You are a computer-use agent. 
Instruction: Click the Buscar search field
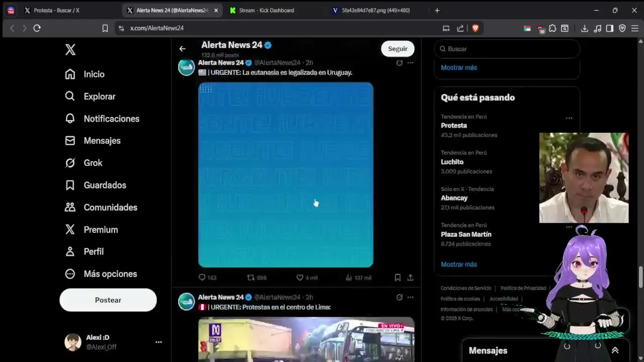tap(507, 49)
